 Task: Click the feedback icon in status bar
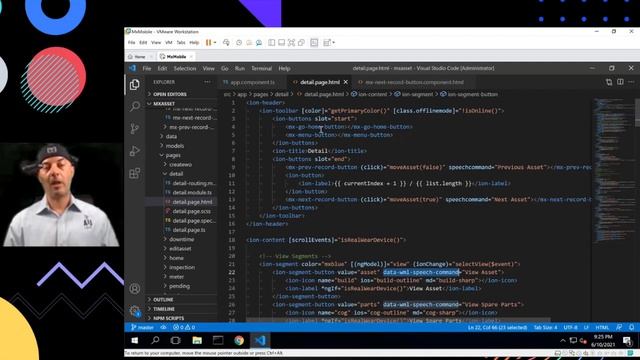(619, 327)
